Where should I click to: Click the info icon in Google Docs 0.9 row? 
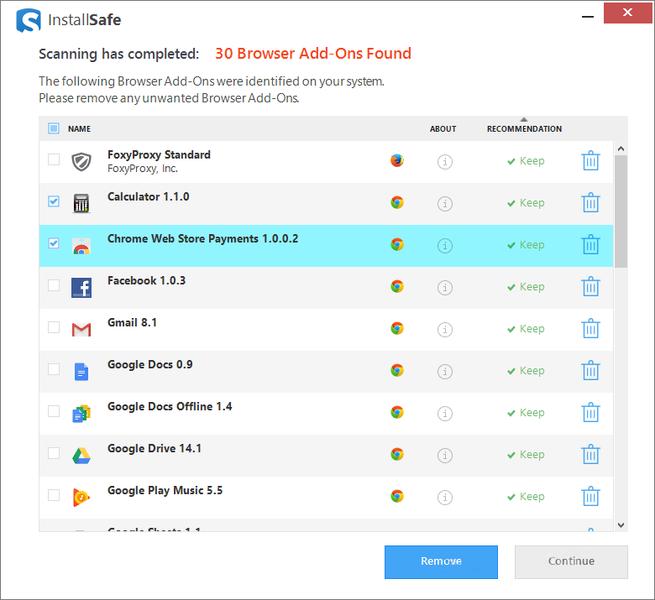445,371
